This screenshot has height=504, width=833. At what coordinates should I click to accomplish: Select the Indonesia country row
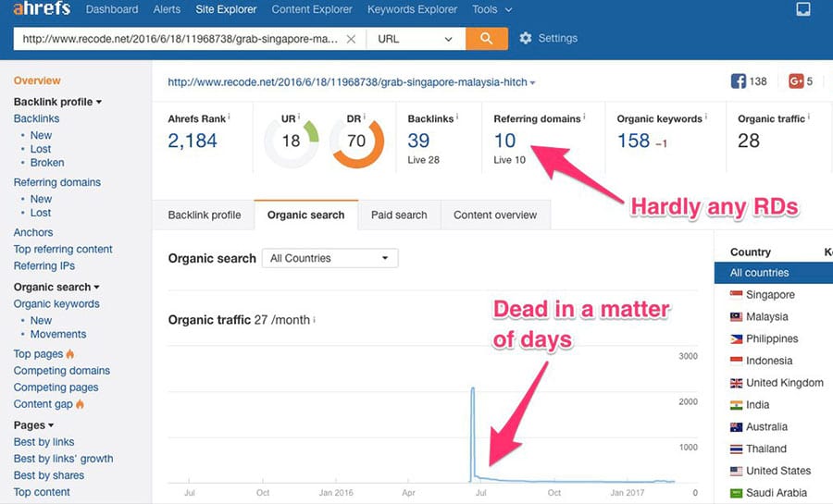(774, 361)
